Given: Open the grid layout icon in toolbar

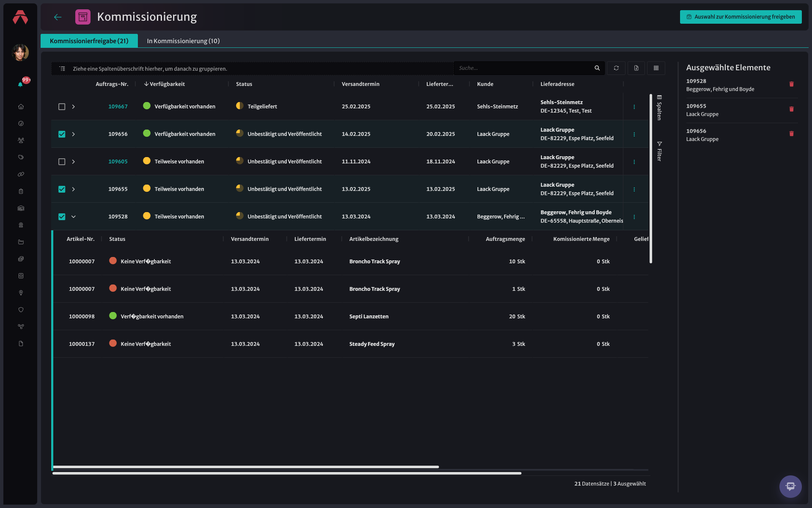Looking at the screenshot, I should [656, 68].
